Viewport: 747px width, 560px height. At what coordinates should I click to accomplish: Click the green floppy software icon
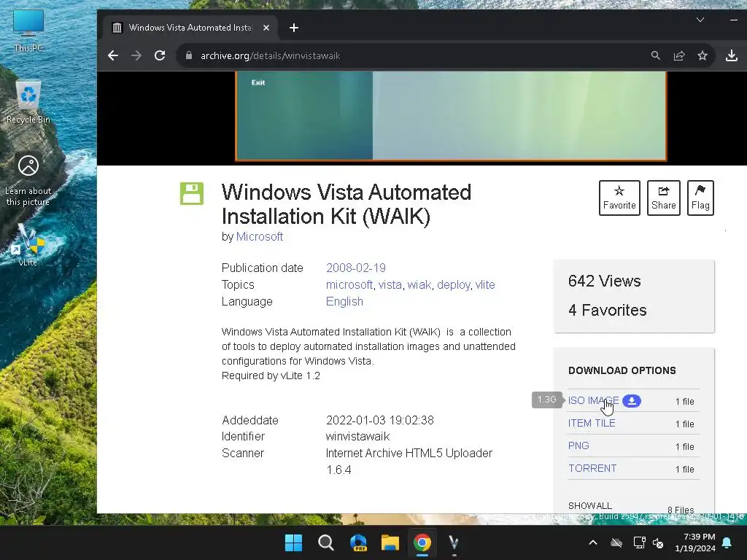pyautogui.click(x=192, y=193)
